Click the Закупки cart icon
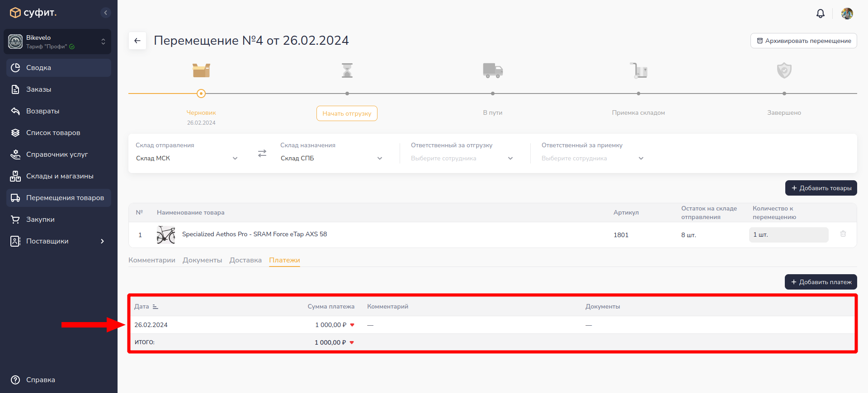868x393 pixels. click(x=15, y=220)
